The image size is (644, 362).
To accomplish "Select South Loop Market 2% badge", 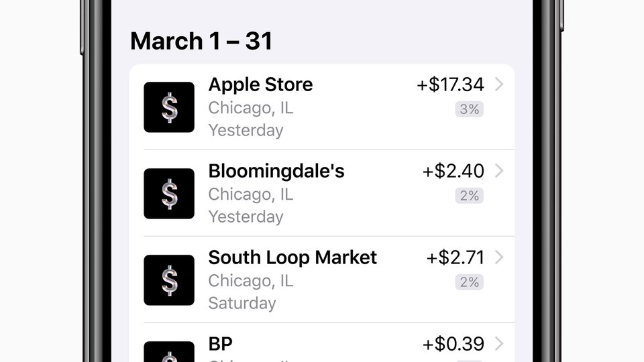I will click(x=469, y=282).
